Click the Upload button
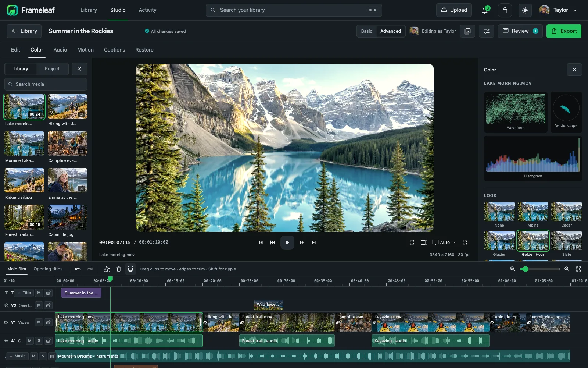This screenshot has height=368, width=588. tap(454, 10)
